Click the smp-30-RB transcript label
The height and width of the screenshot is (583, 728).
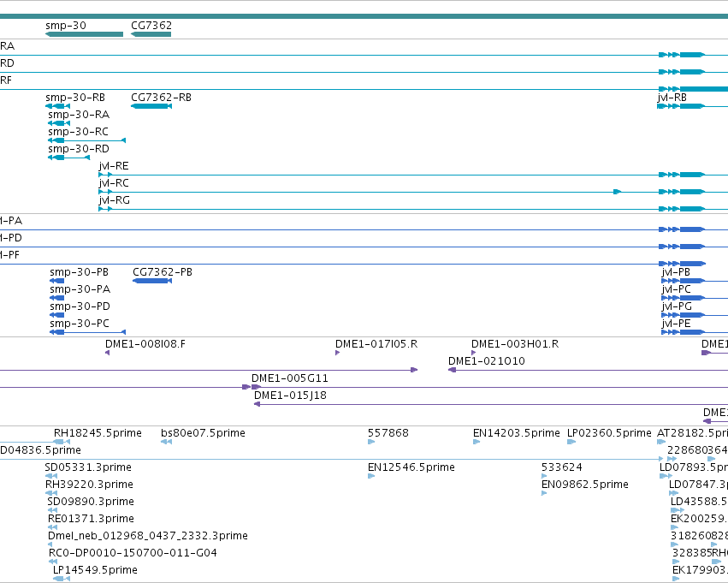(75, 98)
